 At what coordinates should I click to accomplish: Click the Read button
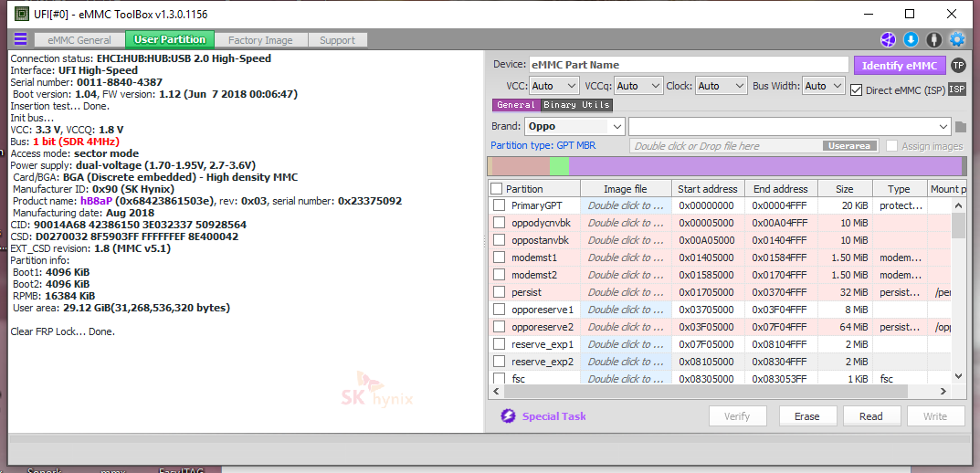pos(871,416)
